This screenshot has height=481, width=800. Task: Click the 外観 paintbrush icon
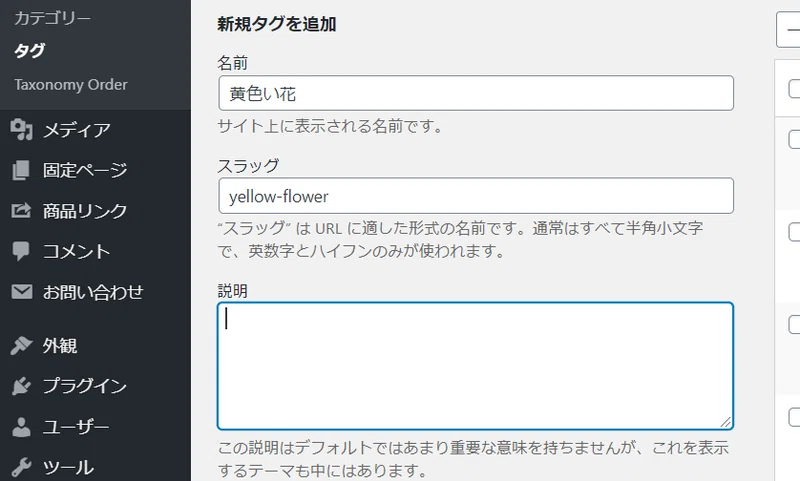click(21, 345)
